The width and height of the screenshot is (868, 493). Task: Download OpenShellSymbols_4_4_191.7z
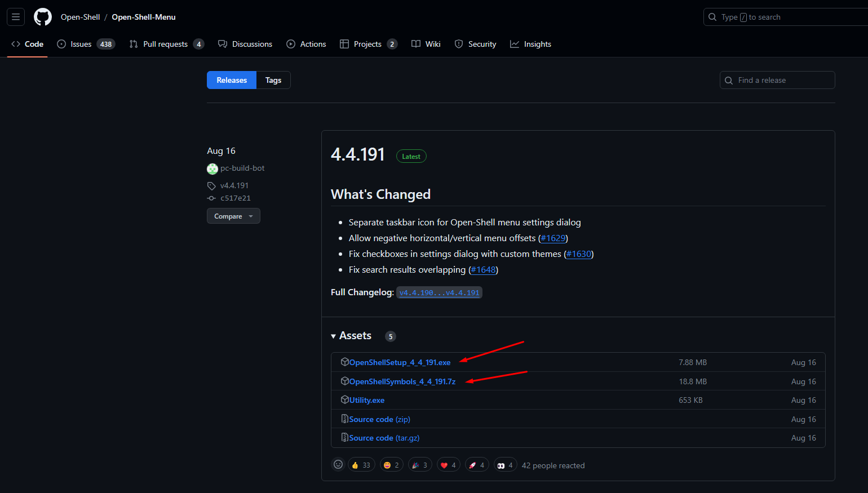coord(402,381)
